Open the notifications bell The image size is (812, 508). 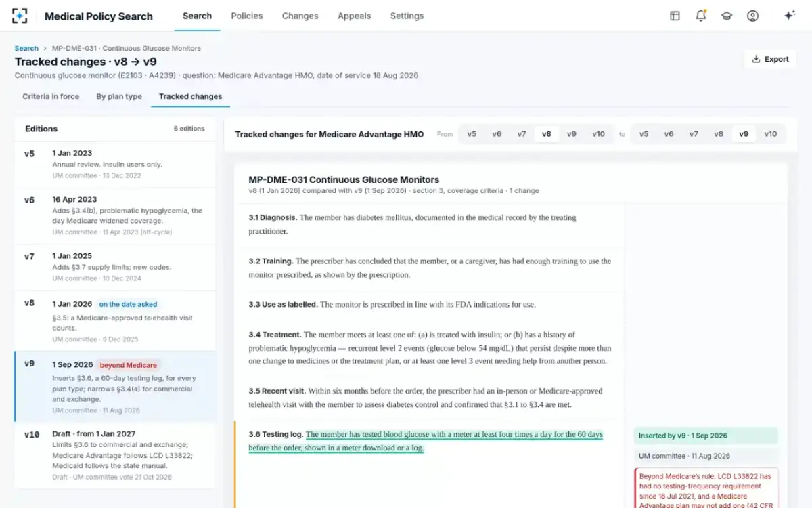tap(700, 16)
